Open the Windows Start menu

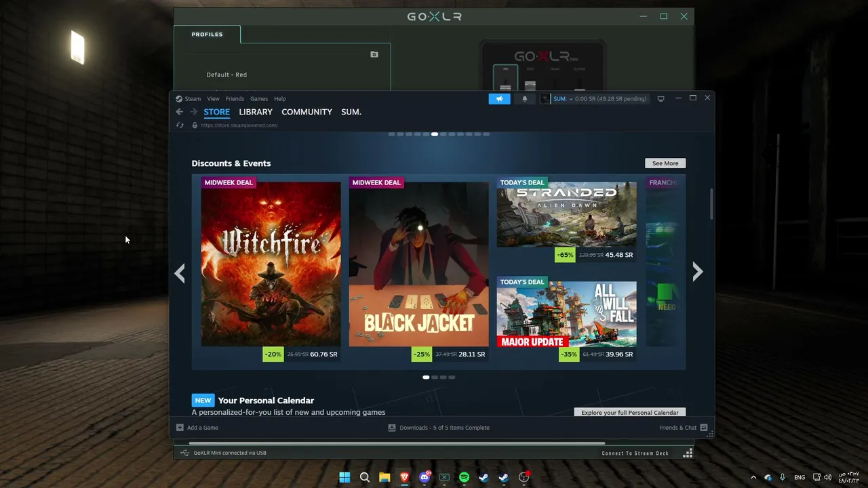click(x=344, y=477)
